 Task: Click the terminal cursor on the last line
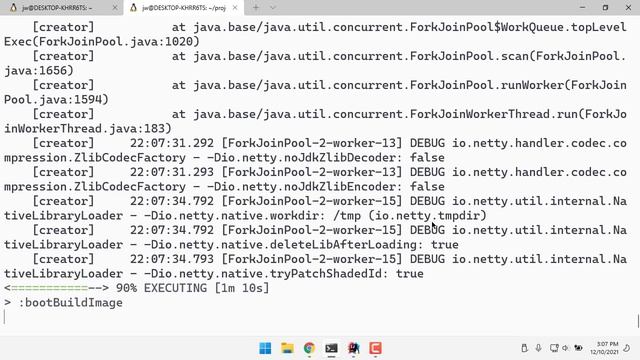(4, 317)
